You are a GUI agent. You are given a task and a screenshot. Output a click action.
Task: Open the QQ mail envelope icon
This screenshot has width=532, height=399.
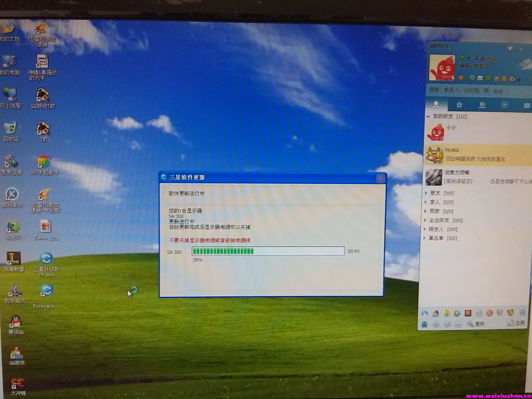480,78
